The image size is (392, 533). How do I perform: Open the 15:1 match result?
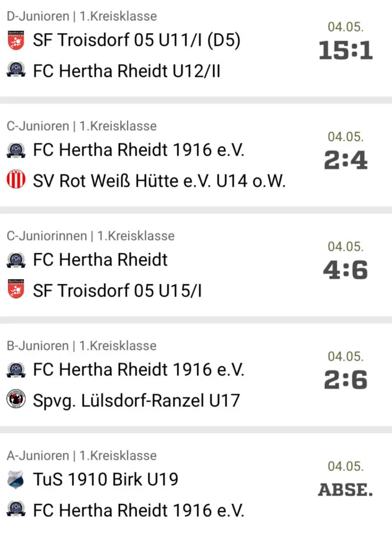click(345, 51)
